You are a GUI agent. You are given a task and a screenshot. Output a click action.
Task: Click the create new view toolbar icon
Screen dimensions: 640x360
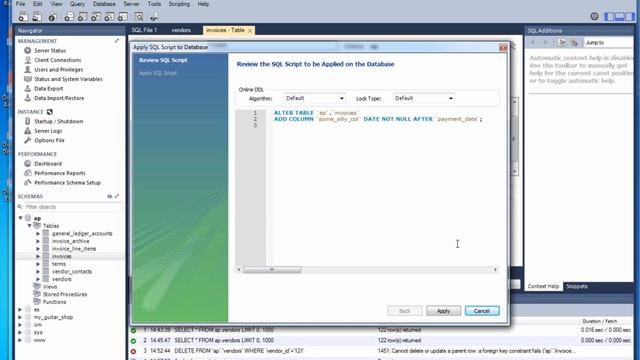[96, 17]
